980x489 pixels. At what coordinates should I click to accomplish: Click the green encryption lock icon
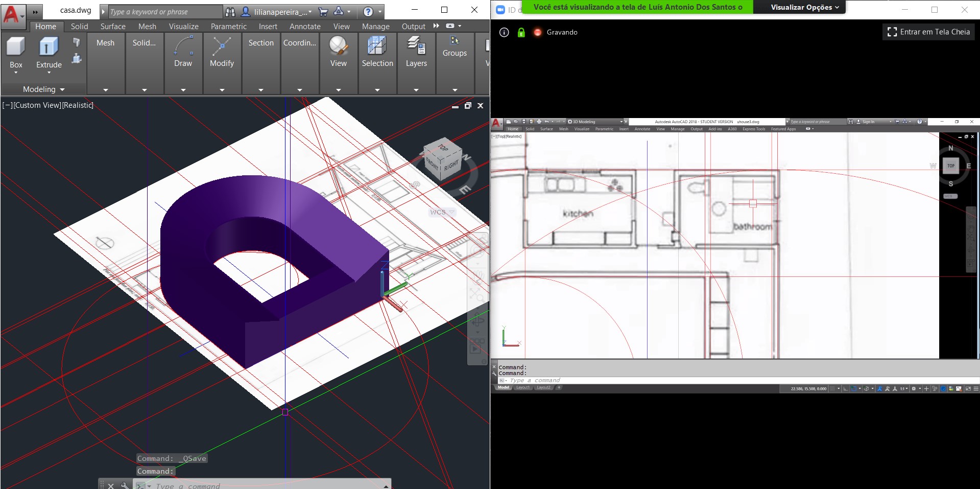point(521,32)
